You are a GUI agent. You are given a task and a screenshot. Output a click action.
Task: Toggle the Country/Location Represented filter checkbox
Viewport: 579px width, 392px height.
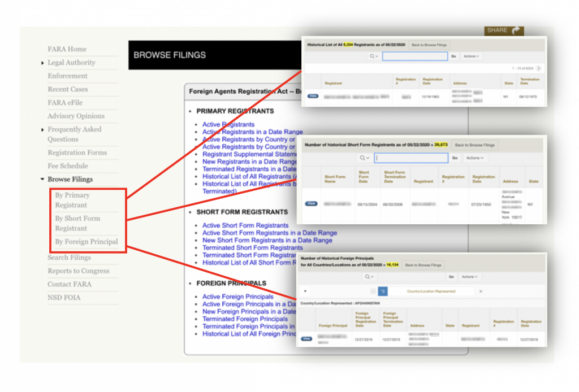coord(373,291)
